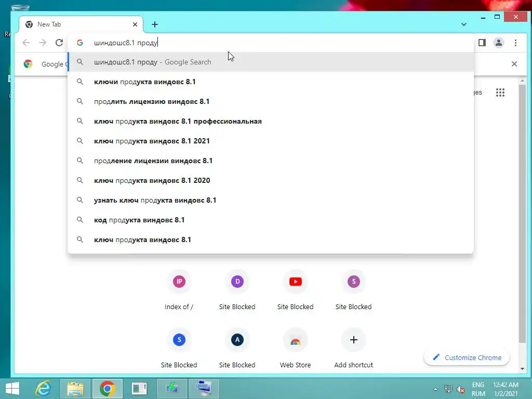The image size is (532, 399).
Task: Open the purple D Site Blocked shortcut
Action: point(237,290)
